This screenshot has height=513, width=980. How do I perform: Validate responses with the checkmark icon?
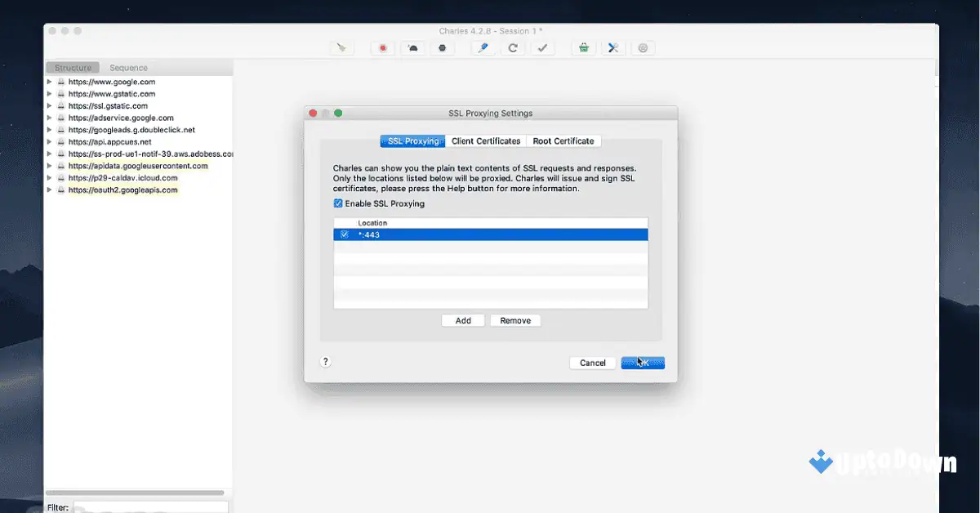(543, 47)
